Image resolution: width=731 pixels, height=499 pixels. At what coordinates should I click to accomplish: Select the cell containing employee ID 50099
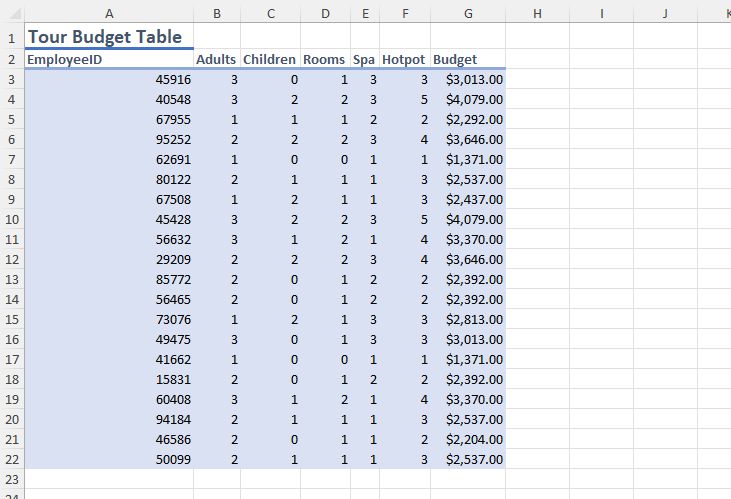[x=108, y=459]
